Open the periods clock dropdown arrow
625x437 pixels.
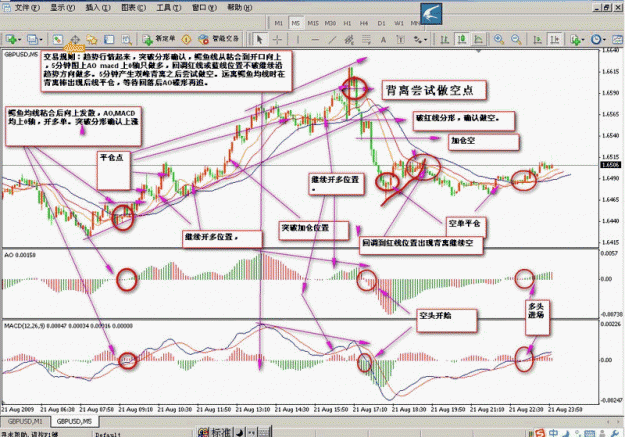604,39
